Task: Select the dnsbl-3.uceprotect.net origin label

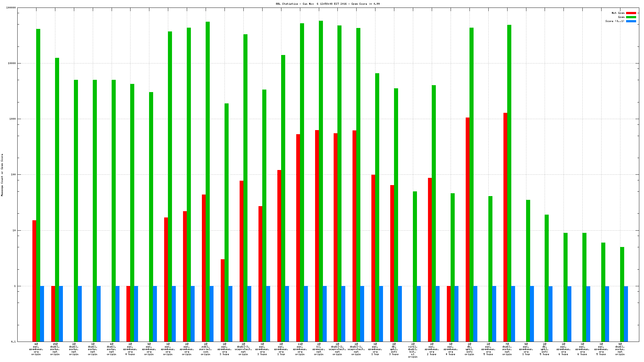Action: (x=243, y=349)
